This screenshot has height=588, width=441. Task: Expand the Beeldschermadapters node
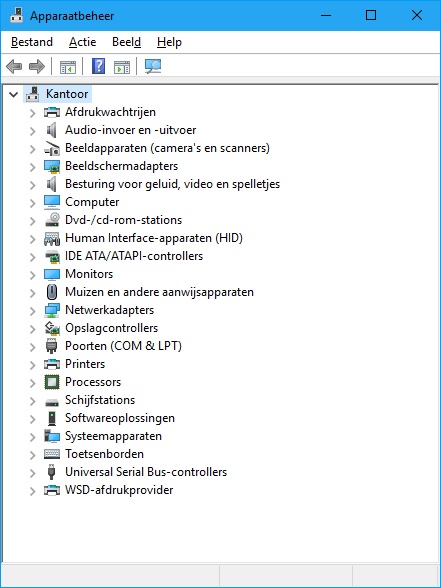[33, 166]
